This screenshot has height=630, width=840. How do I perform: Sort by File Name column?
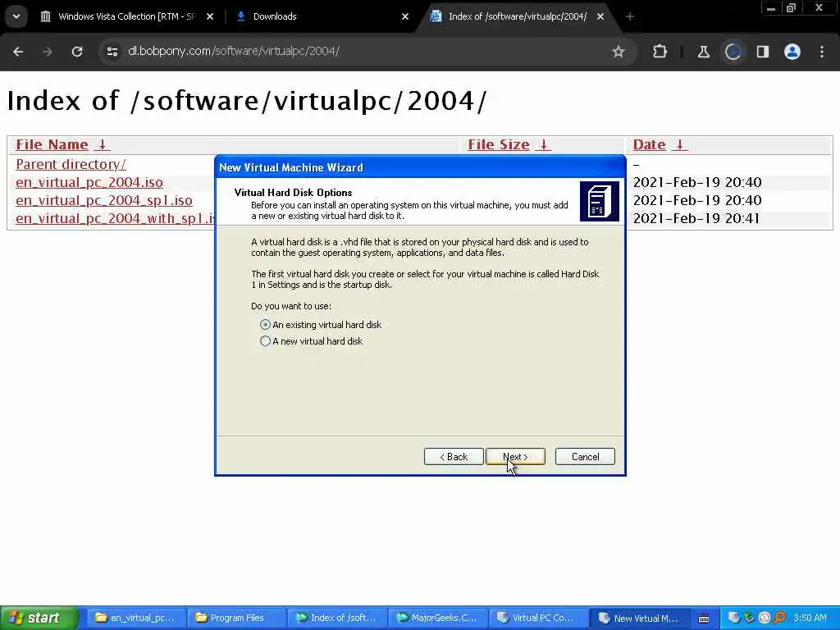pos(52,144)
